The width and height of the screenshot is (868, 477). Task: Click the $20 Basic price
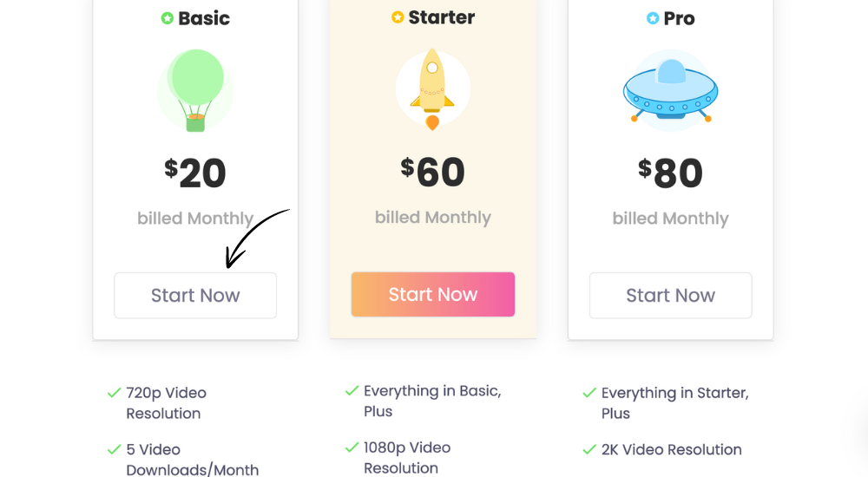[x=195, y=173]
